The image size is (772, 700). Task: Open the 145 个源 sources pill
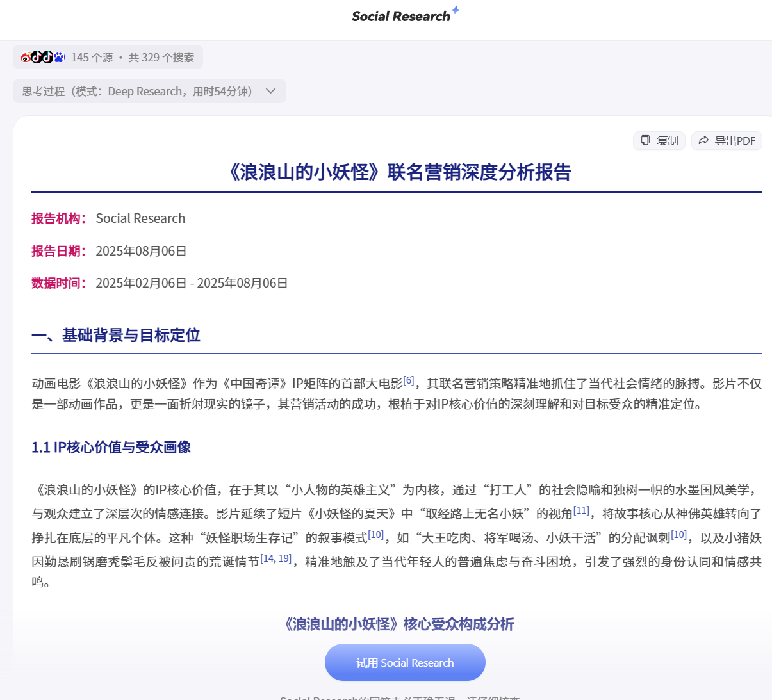108,57
